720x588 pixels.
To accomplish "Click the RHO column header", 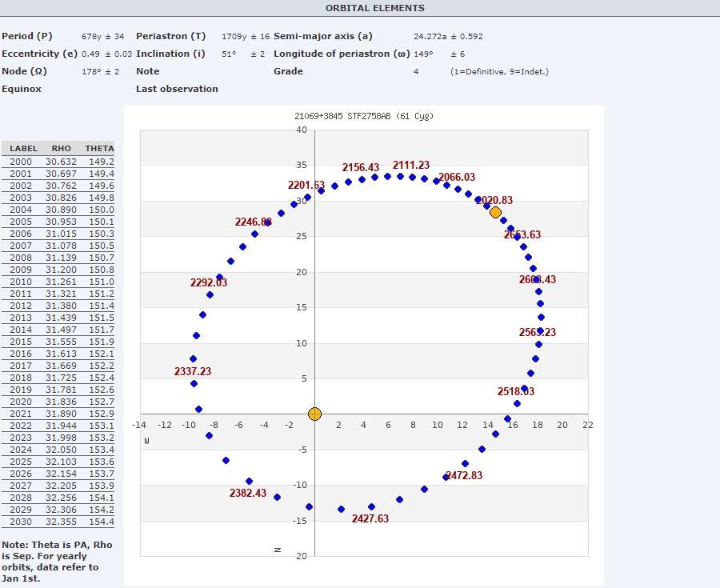I will 61,148.
